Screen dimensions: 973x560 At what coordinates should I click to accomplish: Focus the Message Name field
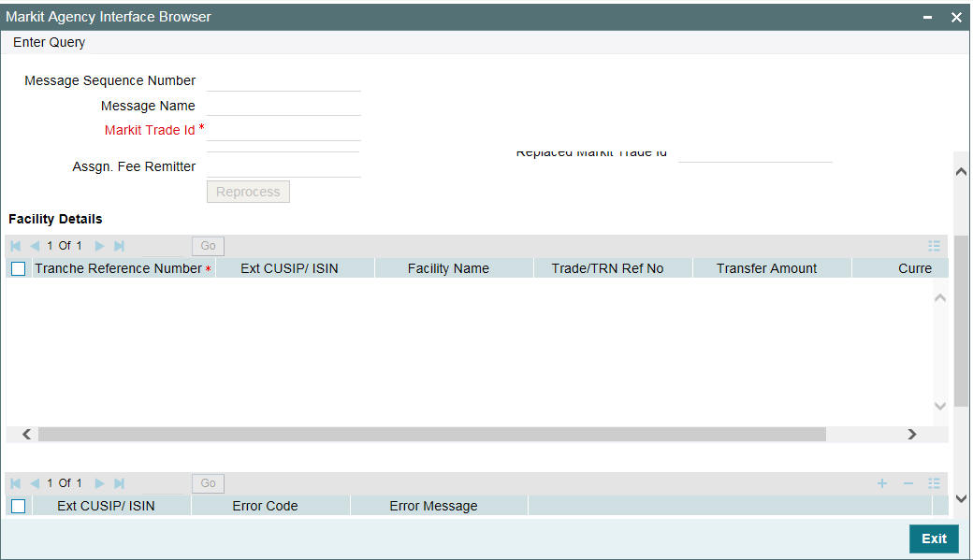(283, 106)
